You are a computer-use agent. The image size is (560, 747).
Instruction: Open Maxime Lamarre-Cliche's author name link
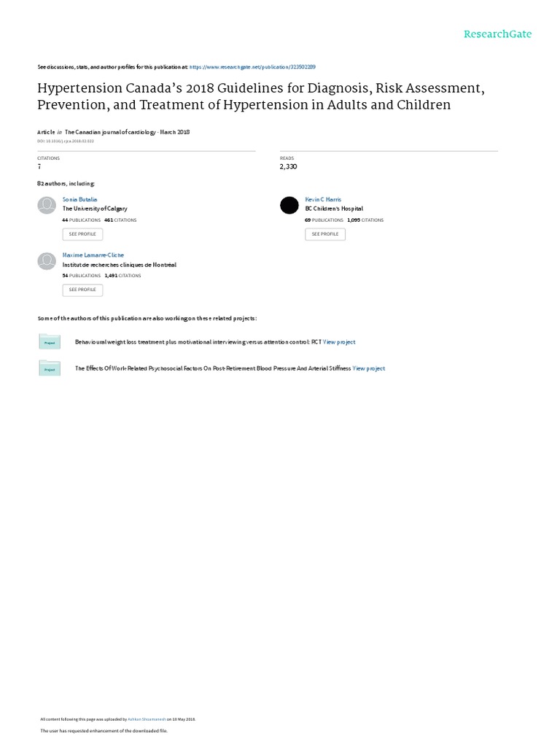(93, 255)
